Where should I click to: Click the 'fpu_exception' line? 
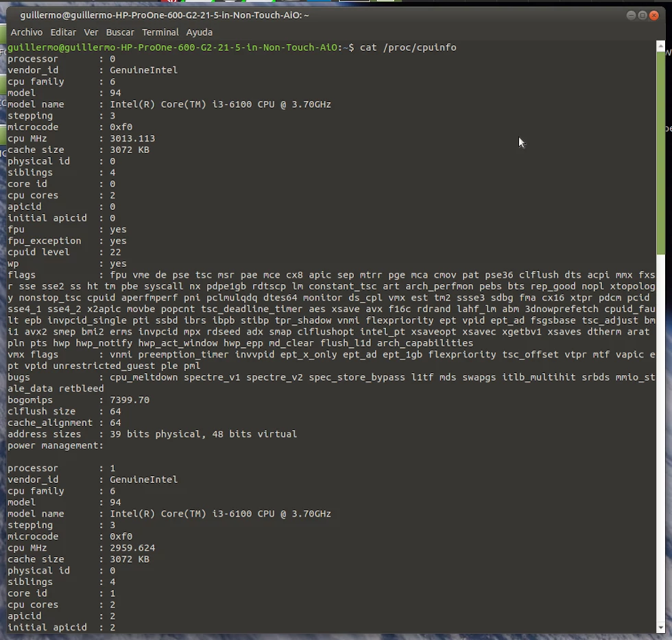(67, 241)
